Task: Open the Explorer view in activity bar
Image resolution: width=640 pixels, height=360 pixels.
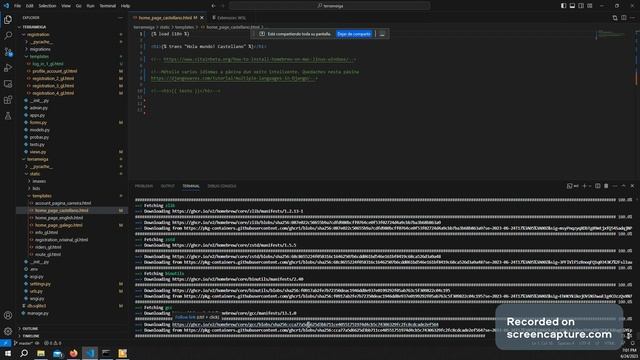Action: pos(8,19)
